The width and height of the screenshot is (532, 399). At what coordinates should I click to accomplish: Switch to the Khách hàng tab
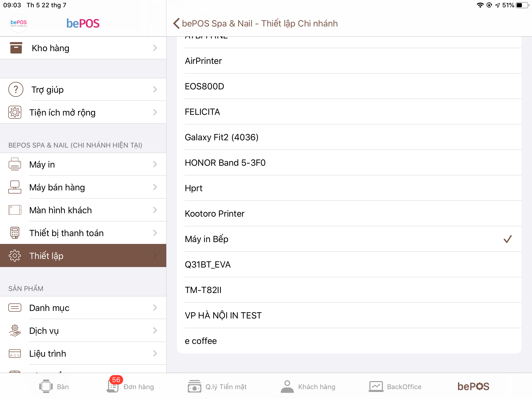pos(308,387)
